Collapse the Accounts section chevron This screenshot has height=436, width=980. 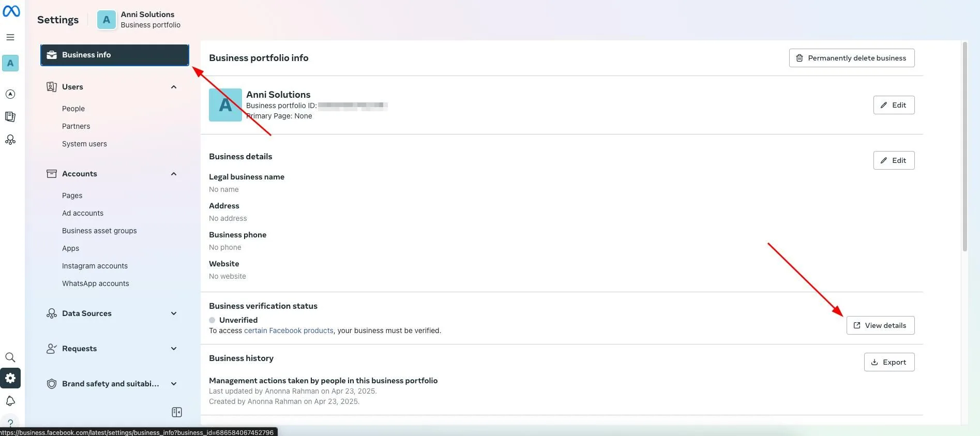pos(174,174)
